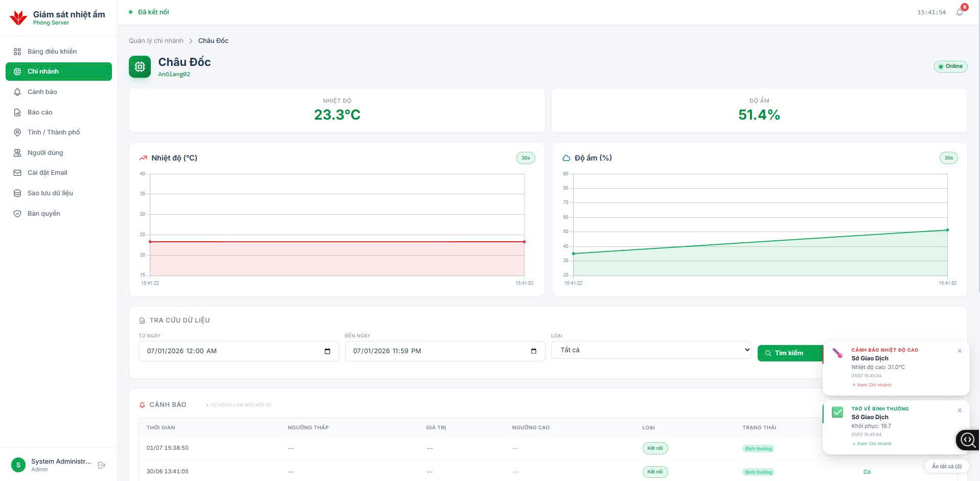Click Ẩn tất cả (2) button
This screenshot has width=980, height=481.
(947, 466)
